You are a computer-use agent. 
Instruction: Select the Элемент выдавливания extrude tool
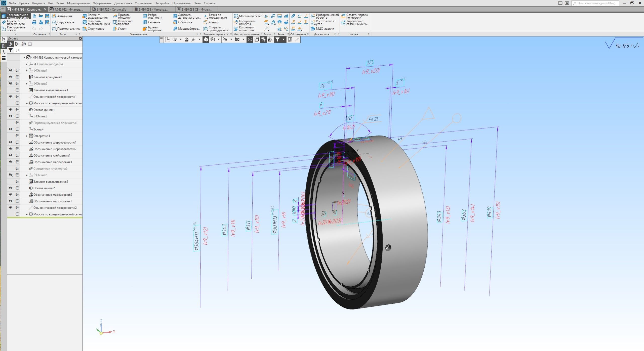[x=85, y=16]
